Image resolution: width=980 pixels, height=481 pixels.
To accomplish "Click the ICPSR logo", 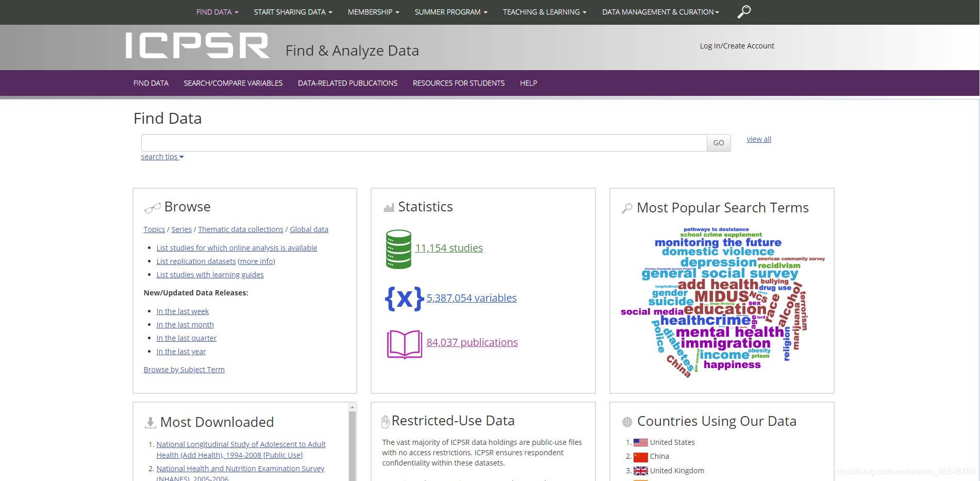I will point(197,46).
